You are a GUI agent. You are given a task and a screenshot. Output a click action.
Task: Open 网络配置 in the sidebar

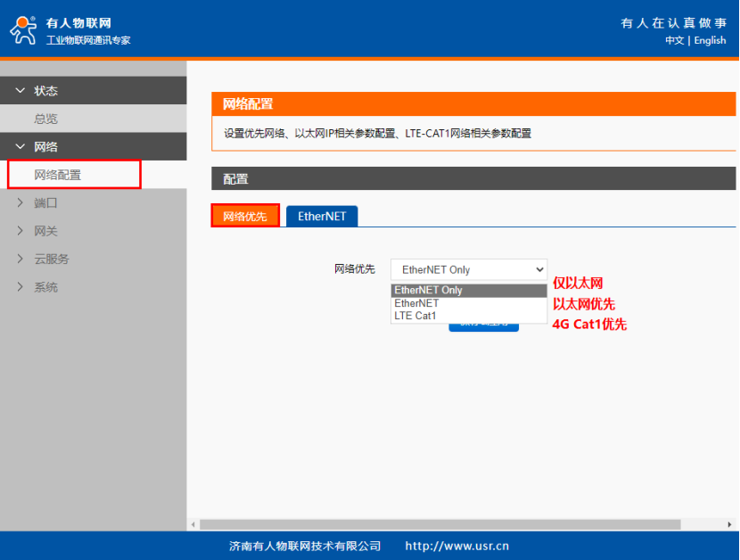[58, 175]
